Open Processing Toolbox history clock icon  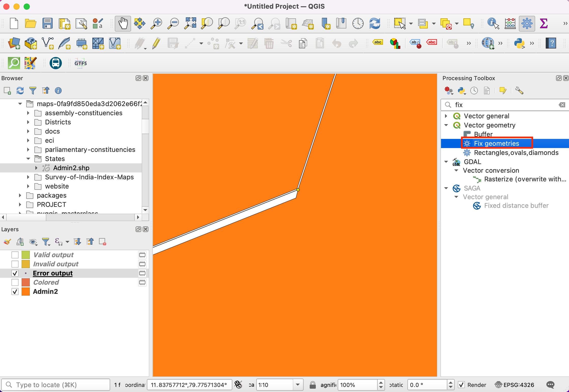pos(474,91)
